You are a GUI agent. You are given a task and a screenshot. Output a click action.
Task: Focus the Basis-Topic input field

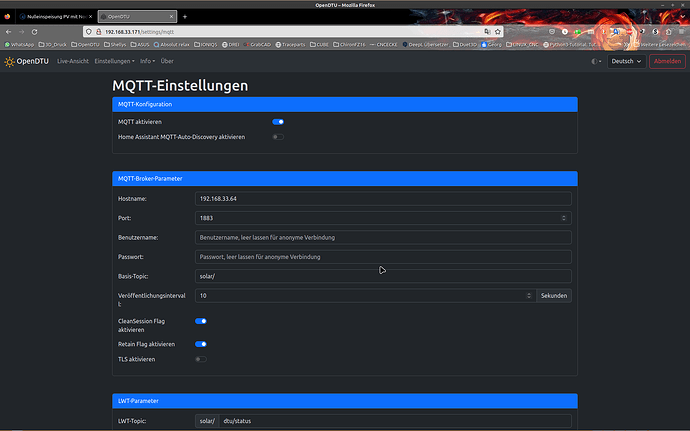[383, 276]
